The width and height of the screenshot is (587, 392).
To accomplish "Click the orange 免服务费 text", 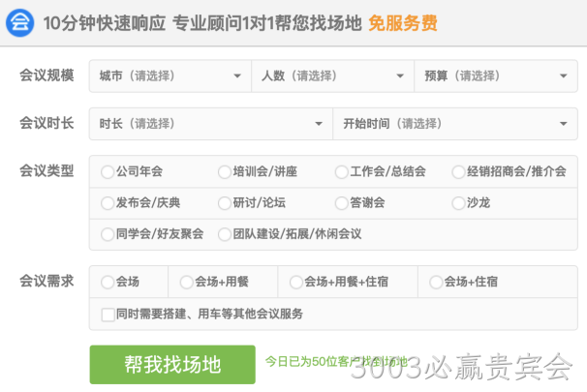I will pos(403,23).
